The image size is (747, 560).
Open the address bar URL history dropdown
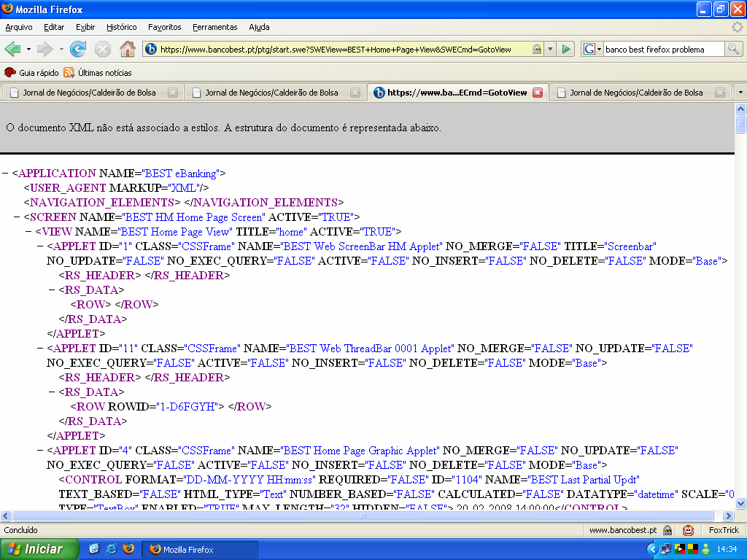pos(550,49)
